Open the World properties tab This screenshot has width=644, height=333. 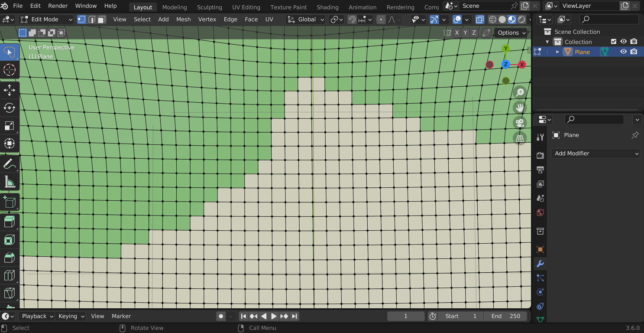[x=540, y=212]
